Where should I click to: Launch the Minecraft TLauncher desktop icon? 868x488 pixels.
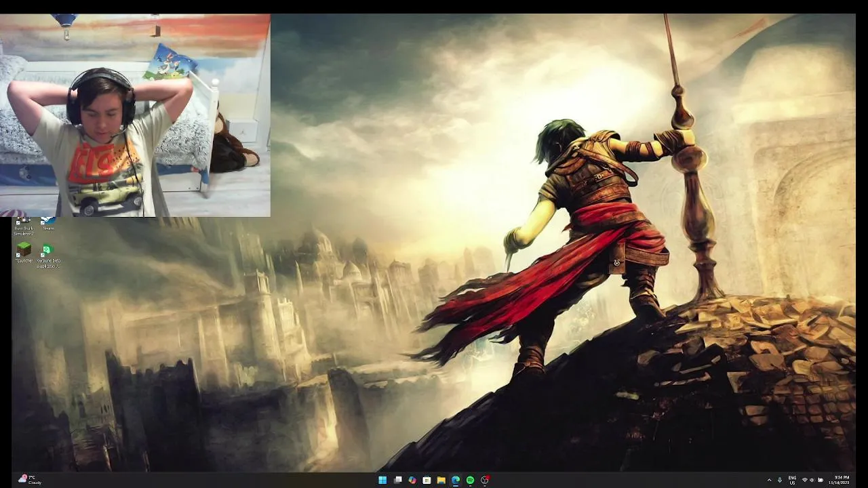[x=24, y=253]
